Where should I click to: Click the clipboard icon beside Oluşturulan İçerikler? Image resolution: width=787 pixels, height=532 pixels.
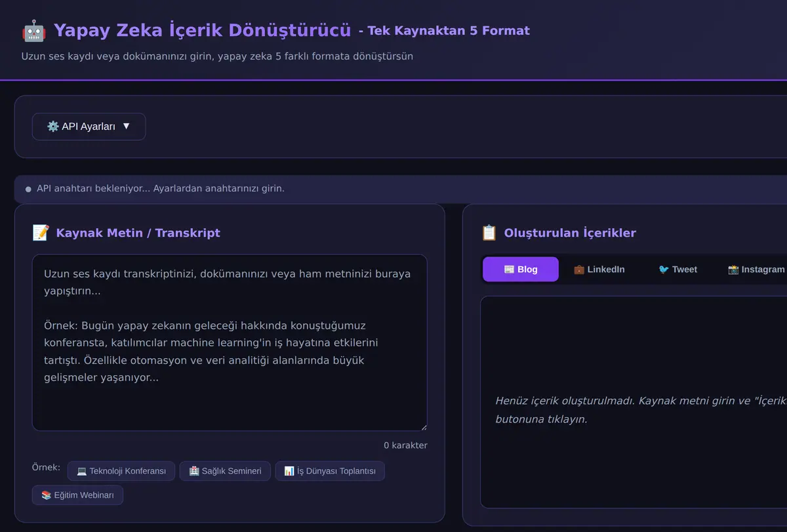(489, 233)
